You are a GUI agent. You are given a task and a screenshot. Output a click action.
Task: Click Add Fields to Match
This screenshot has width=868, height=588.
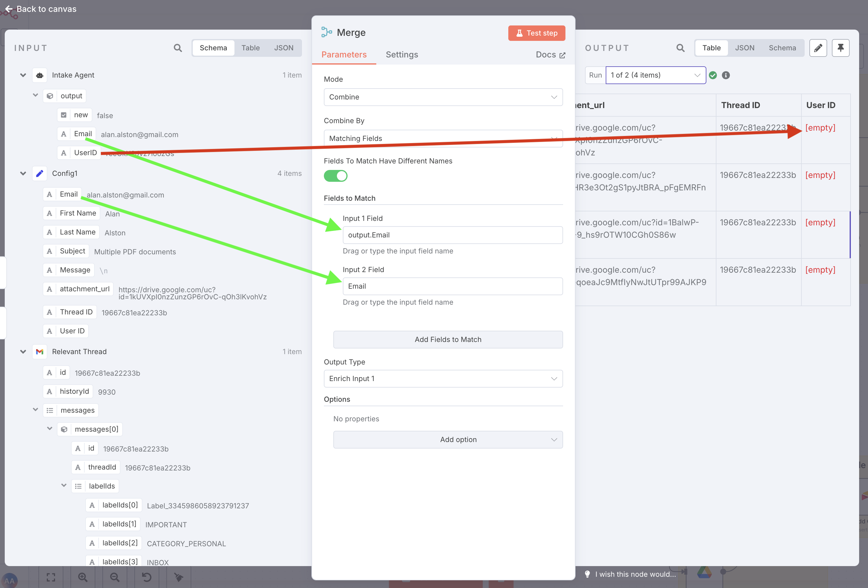(x=448, y=339)
